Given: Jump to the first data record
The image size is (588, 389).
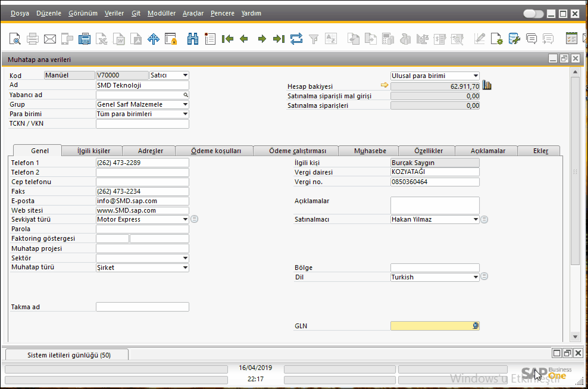Looking at the screenshot, I should point(227,39).
